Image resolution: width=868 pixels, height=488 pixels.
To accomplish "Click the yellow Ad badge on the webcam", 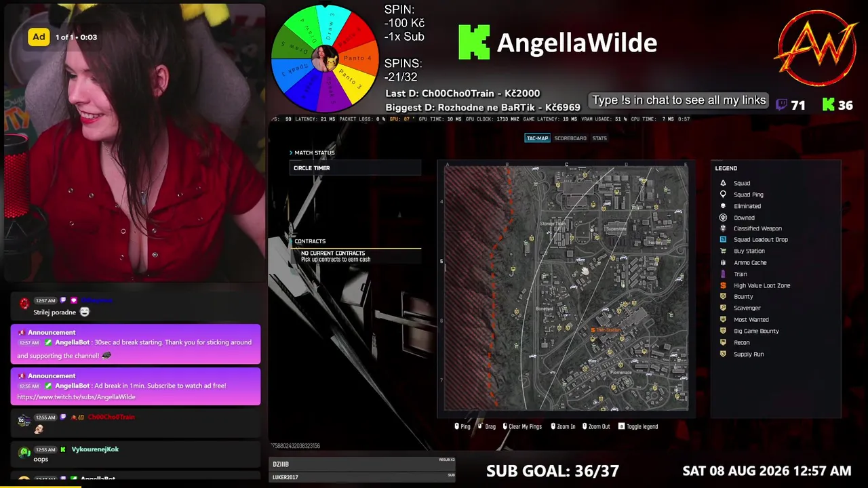I will 39,37.
